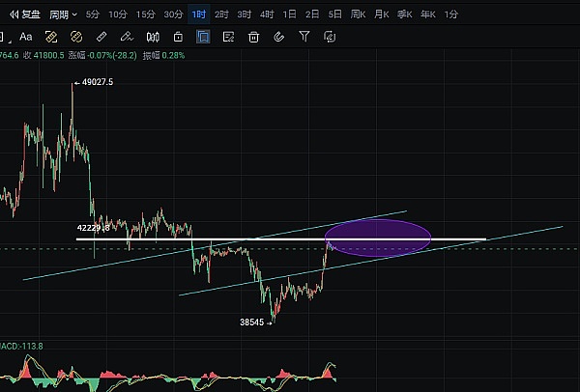This screenshot has width=580, height=392.
Task: Choose the 月K monthly candlestick view
Action: (x=382, y=14)
